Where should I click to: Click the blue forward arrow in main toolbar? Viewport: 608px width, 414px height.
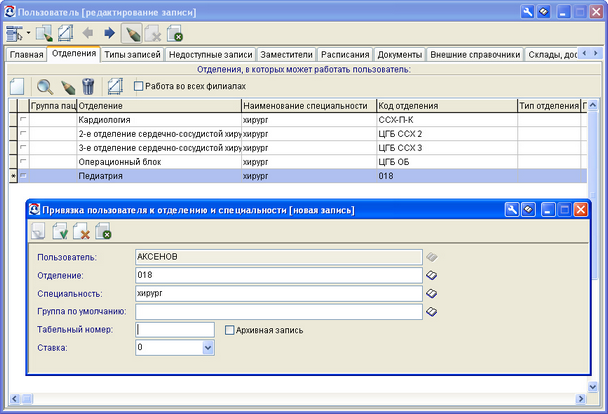click(109, 34)
